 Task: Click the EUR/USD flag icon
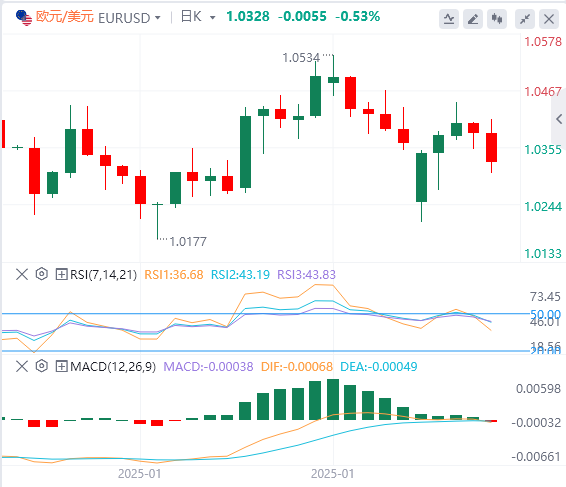(24, 18)
